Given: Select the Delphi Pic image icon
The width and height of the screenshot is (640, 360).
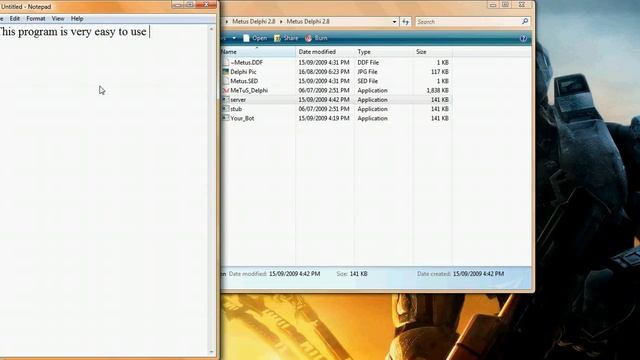Looking at the screenshot, I should pyautogui.click(x=226, y=71).
